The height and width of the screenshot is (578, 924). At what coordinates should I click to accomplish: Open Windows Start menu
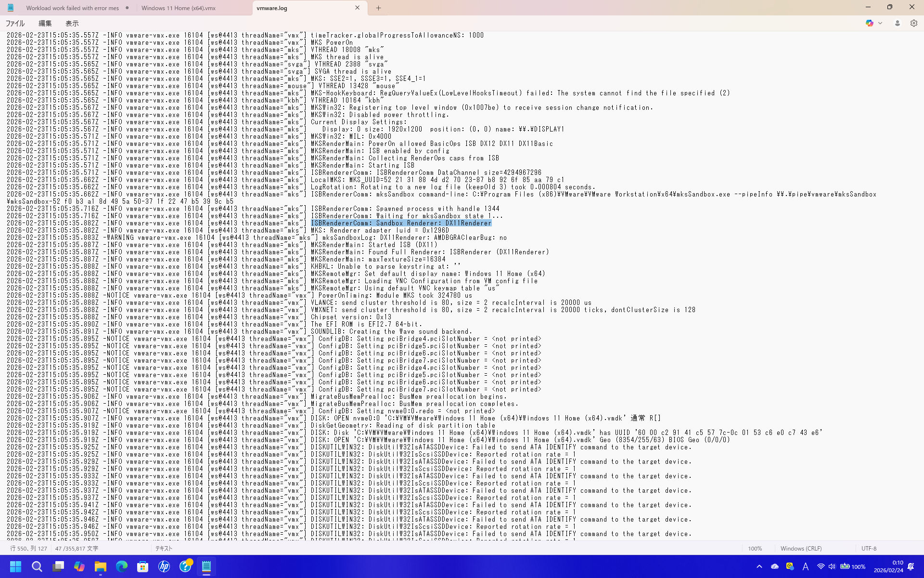[15, 566]
